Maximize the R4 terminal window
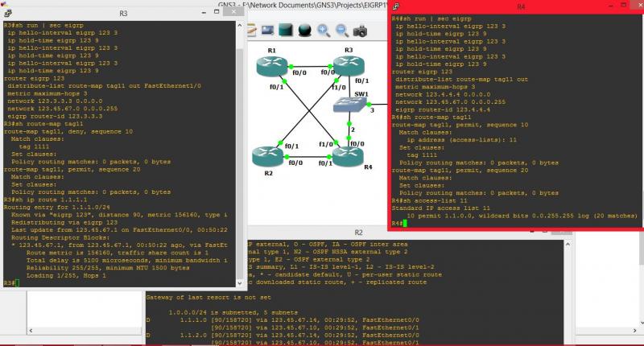 coord(623,5)
